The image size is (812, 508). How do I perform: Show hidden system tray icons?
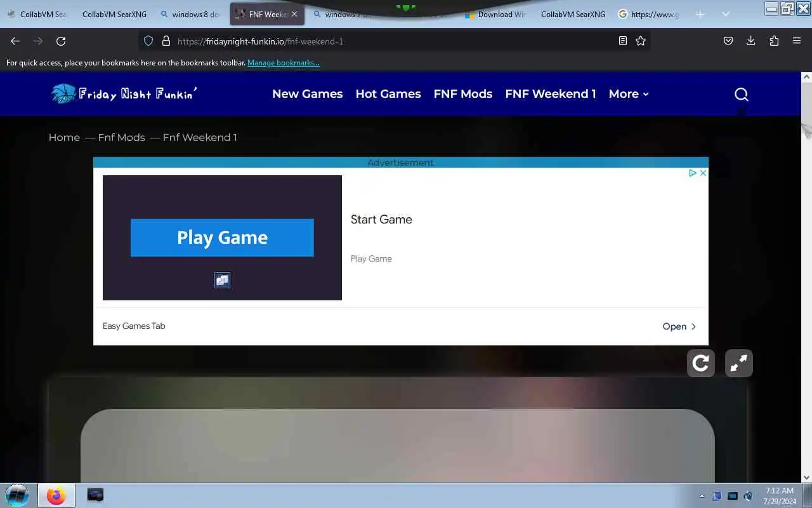click(x=702, y=496)
